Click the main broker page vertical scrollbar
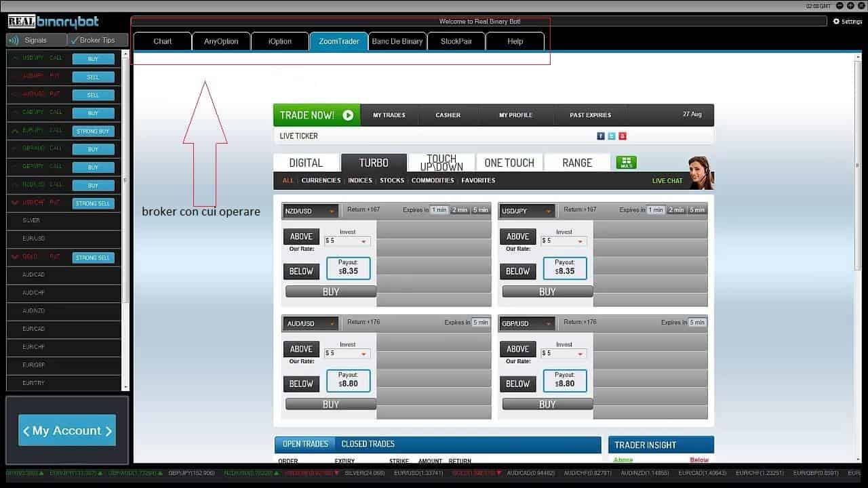The width and height of the screenshot is (868, 488). pos(857,165)
